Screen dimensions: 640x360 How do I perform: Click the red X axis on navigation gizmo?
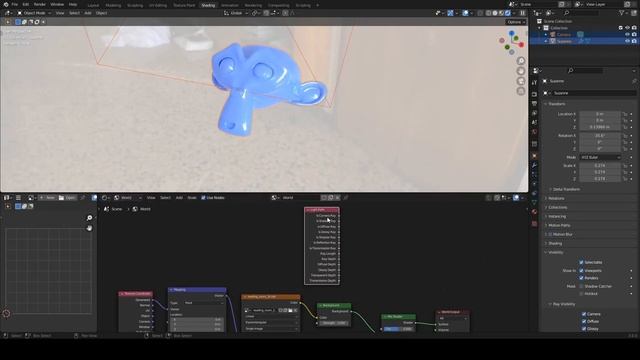point(521,44)
